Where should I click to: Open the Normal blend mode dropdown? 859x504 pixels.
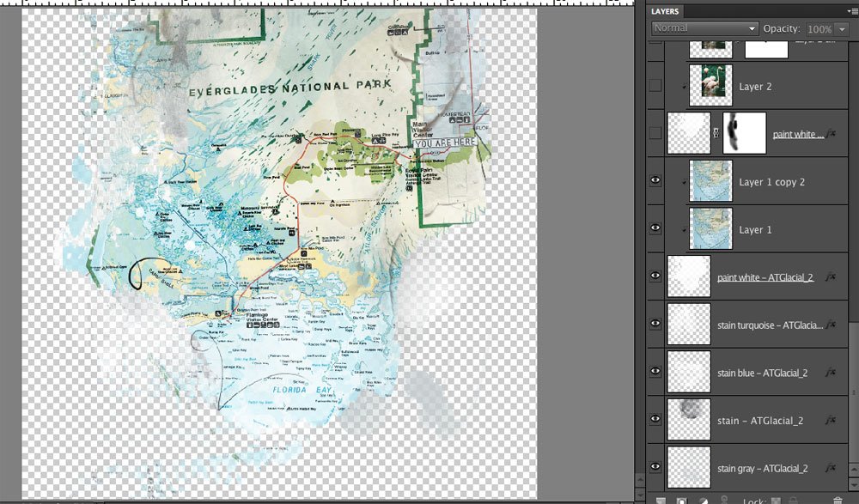pyautogui.click(x=705, y=28)
